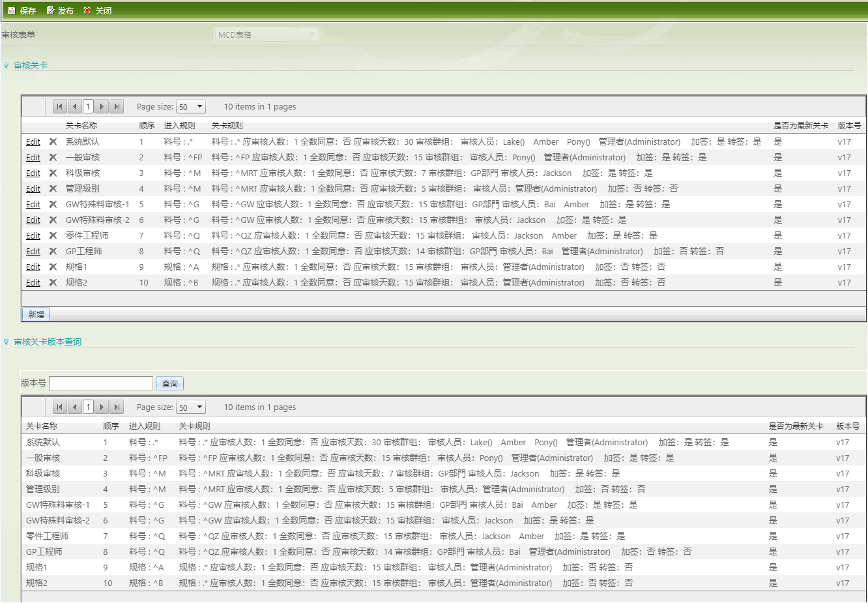Click the 新增 add button
The height and width of the screenshot is (603, 868).
click(36, 314)
